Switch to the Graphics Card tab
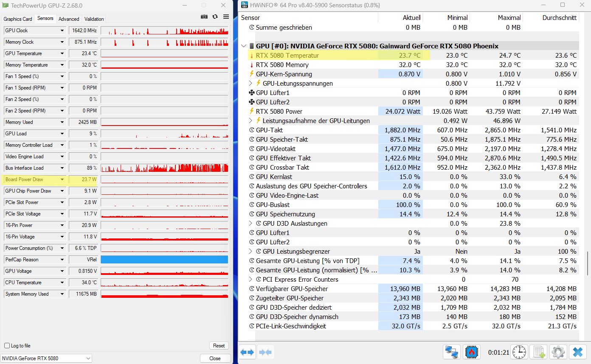Viewport: 591px width, 364px height. click(18, 19)
